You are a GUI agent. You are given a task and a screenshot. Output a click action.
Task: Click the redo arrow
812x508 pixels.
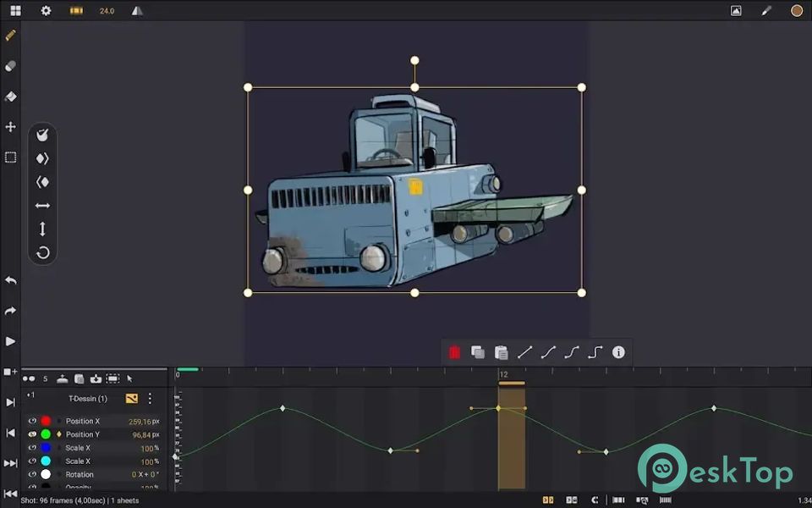10,311
